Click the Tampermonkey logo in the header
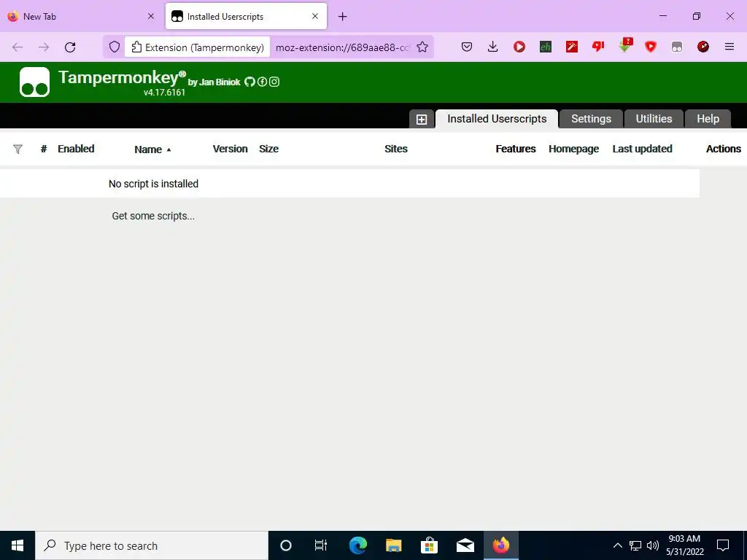Screen dimensions: 747x560 [x=34, y=82]
